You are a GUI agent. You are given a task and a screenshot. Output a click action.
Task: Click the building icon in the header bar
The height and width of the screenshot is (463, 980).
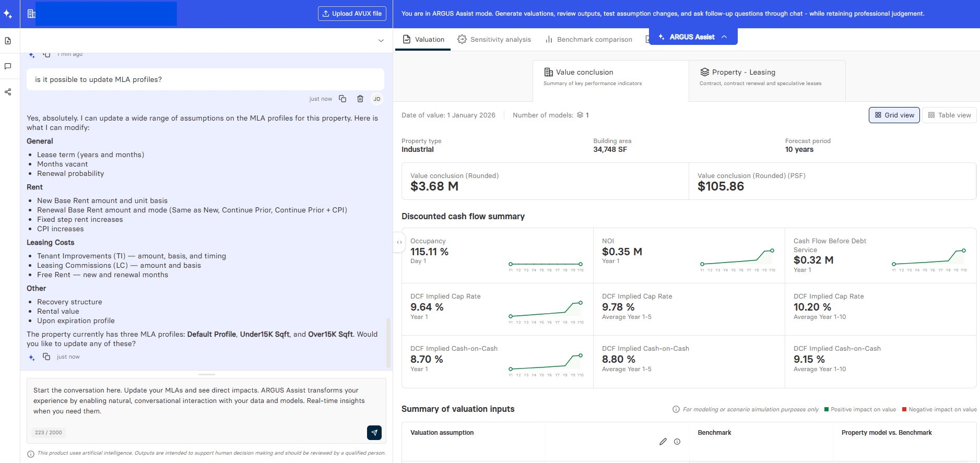[x=31, y=14]
